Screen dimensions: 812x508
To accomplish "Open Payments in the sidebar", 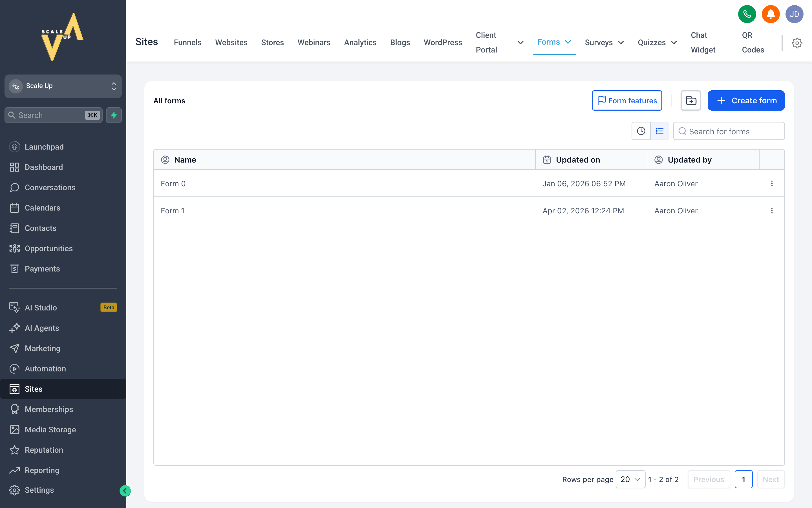I will point(63,269).
